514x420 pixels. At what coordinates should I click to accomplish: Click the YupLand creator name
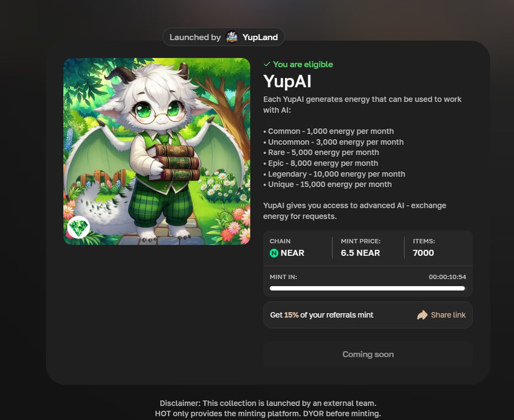click(x=260, y=37)
